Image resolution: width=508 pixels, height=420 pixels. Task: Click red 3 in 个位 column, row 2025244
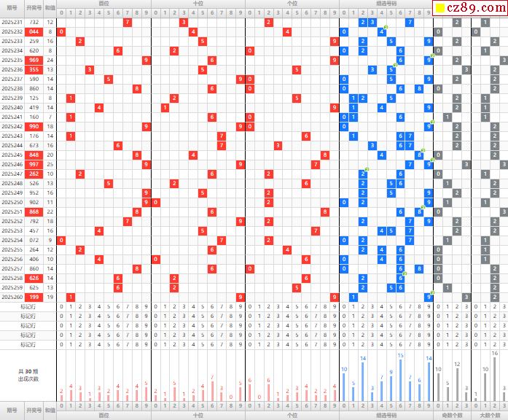coord(278,146)
